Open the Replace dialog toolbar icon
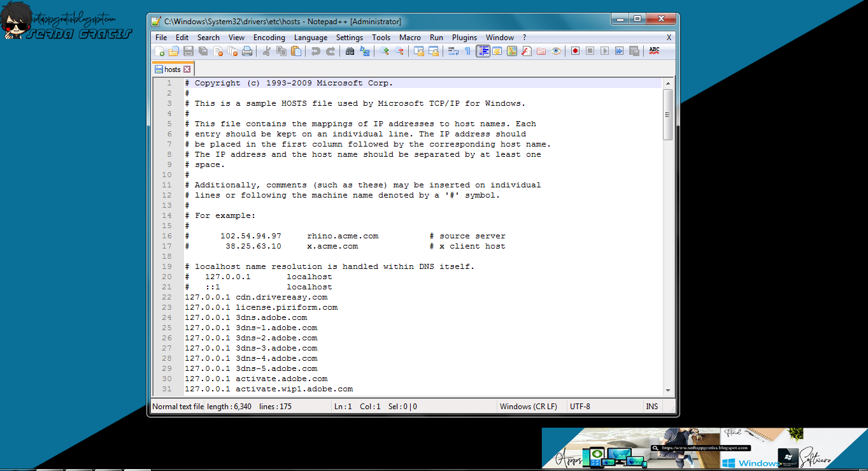This screenshot has width=868, height=471. (365, 51)
